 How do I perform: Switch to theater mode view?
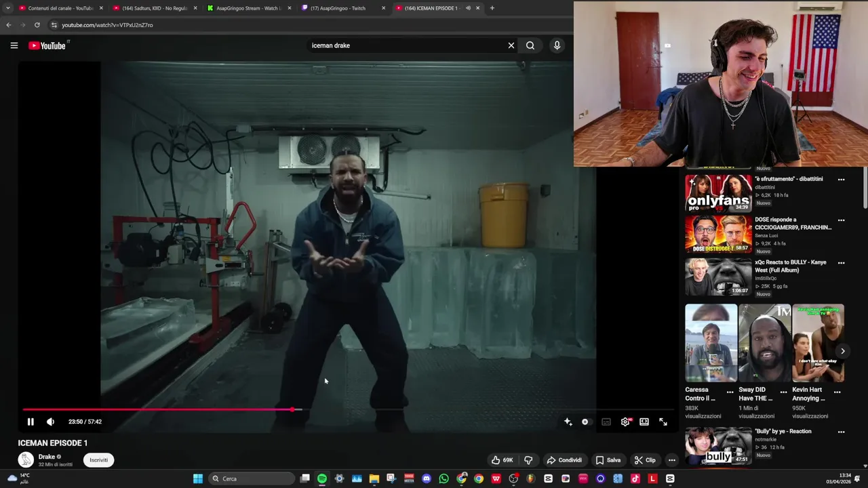[644, 422]
